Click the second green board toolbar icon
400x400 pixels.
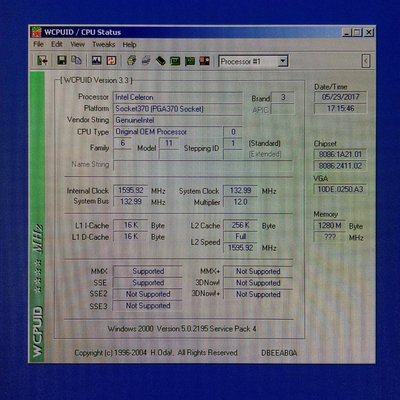pyautogui.click(x=190, y=61)
